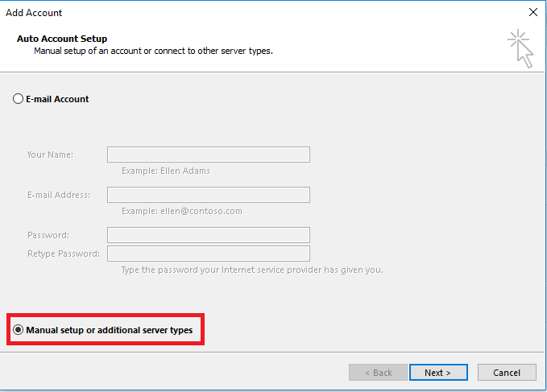
Task: Click the 'Password:' label text
Action: 48,235
